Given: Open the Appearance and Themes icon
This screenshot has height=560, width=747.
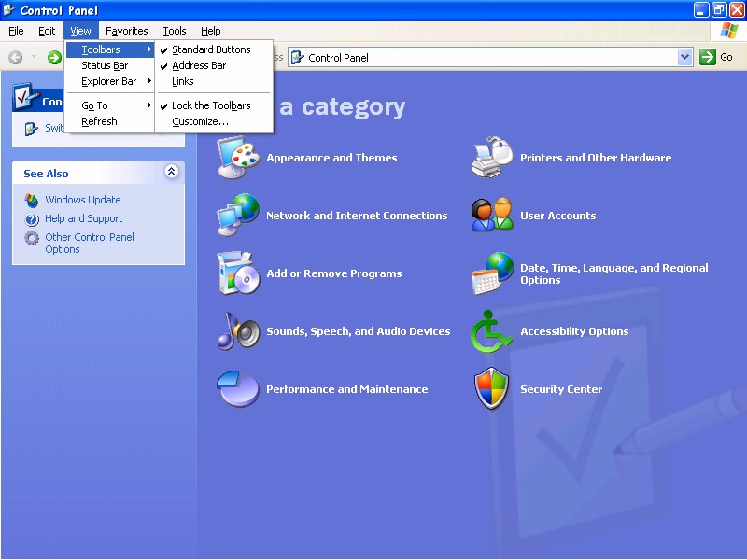Looking at the screenshot, I should point(239,158).
